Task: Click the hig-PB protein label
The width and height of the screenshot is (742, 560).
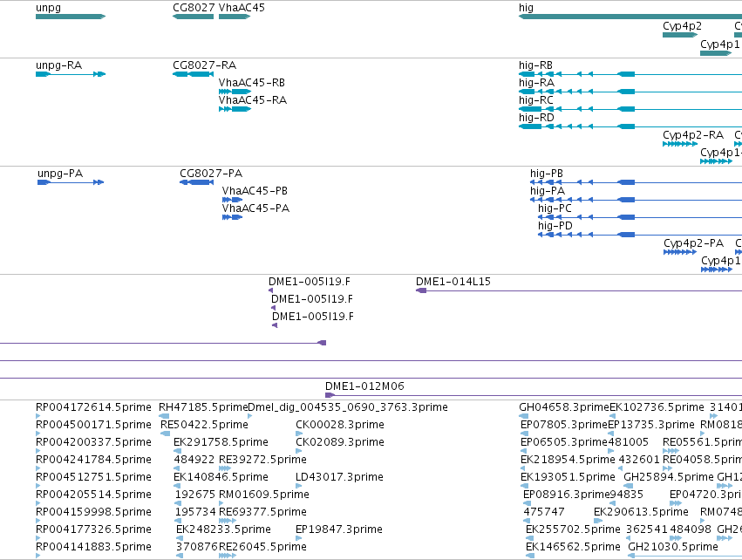Action: [547, 174]
